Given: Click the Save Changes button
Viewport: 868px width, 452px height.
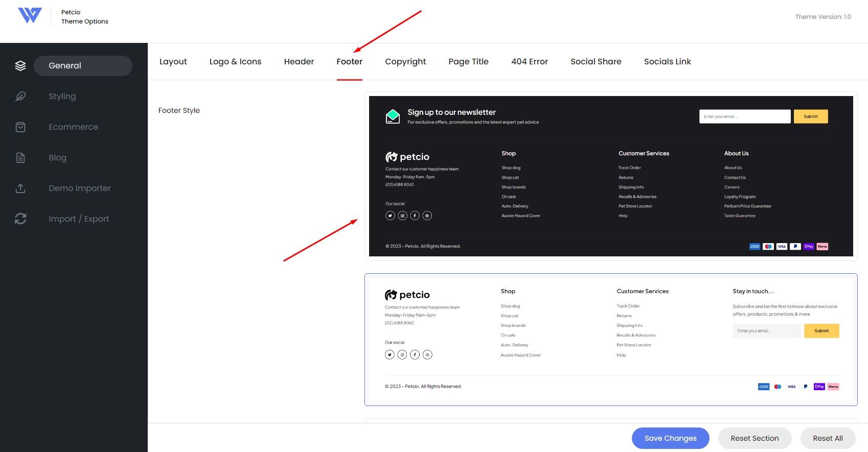Looking at the screenshot, I should click(x=670, y=438).
